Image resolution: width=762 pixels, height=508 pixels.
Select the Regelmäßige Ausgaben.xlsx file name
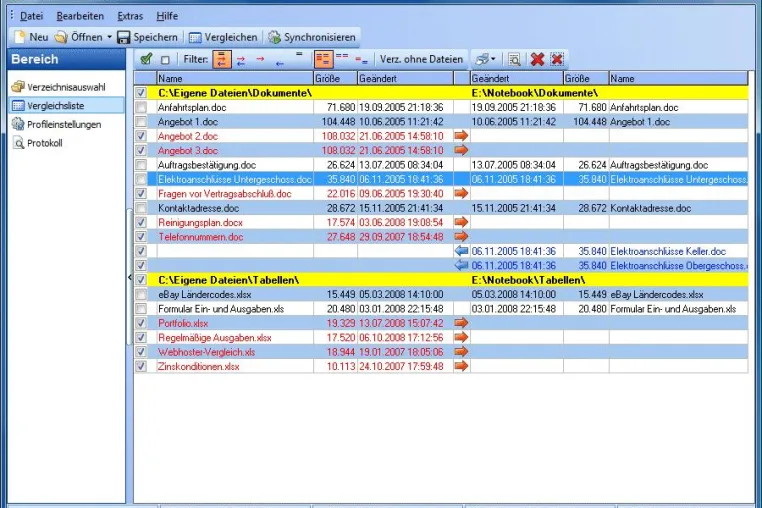(x=214, y=337)
